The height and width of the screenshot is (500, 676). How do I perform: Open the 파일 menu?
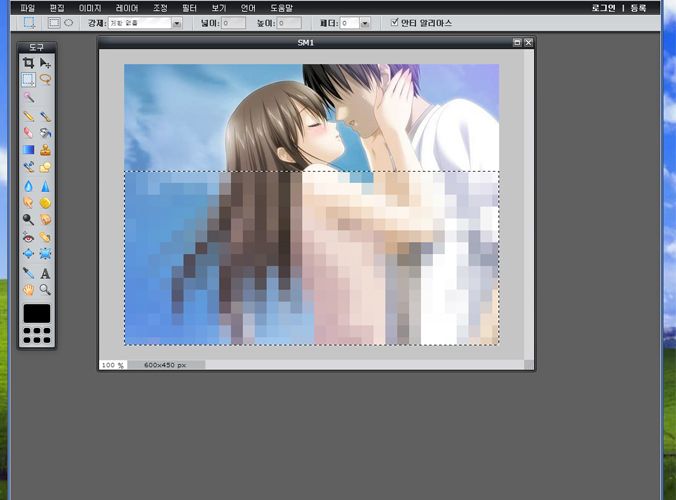click(x=28, y=8)
